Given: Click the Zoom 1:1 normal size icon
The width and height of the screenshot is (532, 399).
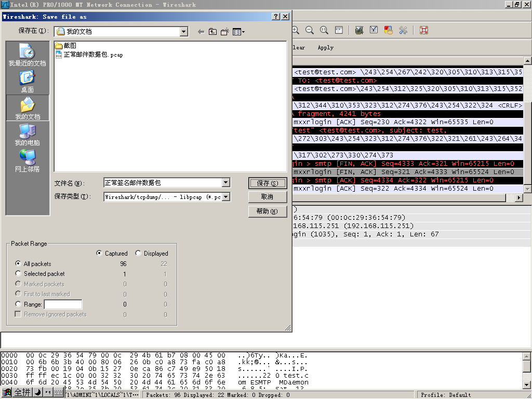Looking at the screenshot, I should (x=324, y=30).
